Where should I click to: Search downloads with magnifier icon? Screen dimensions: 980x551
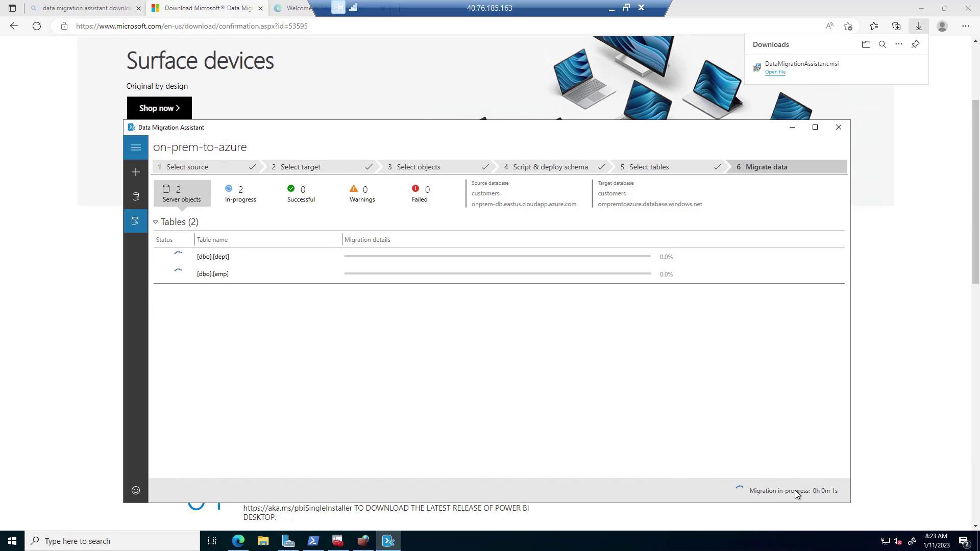882,44
